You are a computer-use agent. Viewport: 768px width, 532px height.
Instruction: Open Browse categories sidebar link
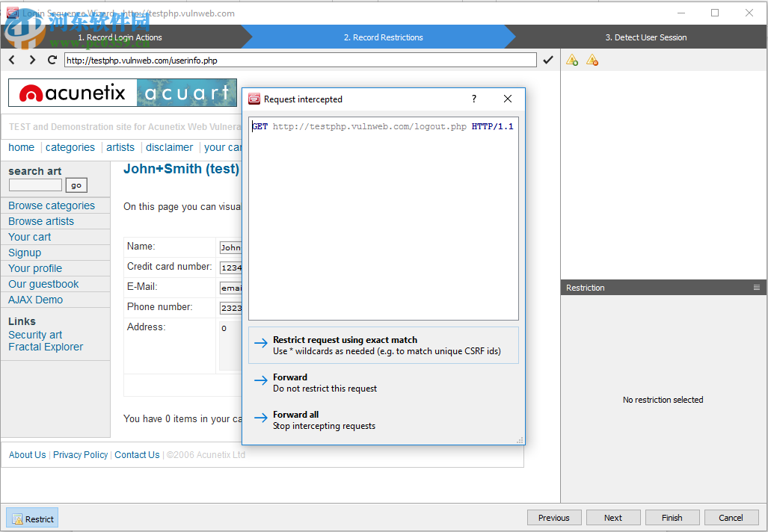[52, 205]
